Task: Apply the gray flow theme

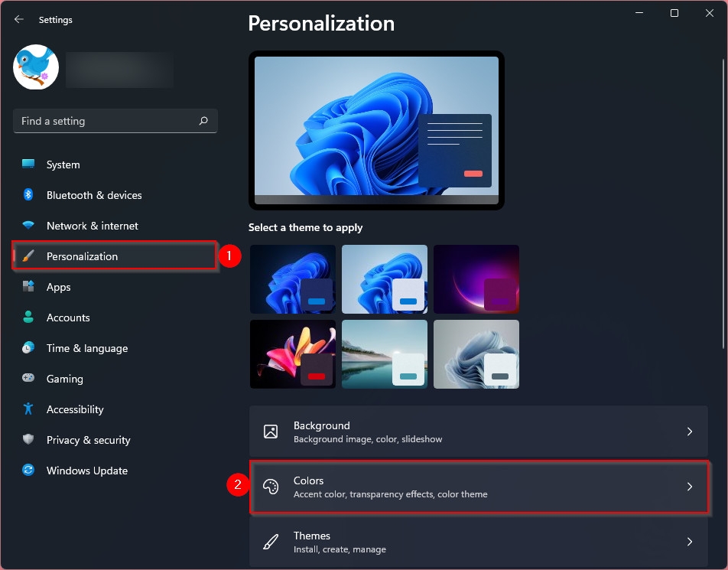Action: tap(476, 354)
